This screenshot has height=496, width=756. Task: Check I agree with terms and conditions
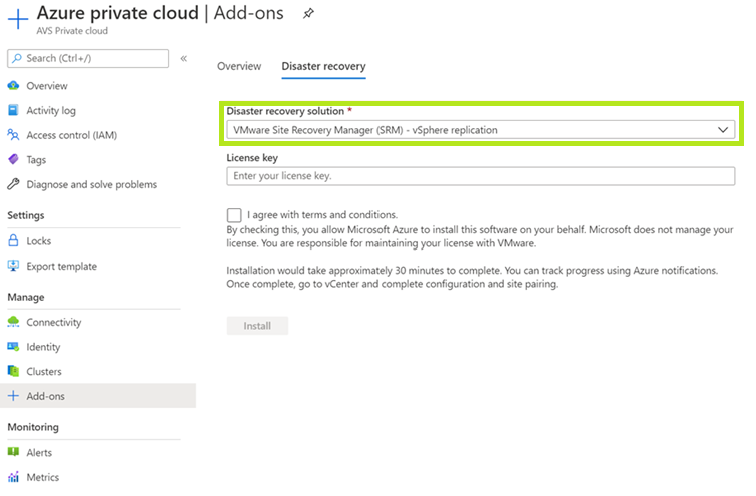(234, 214)
